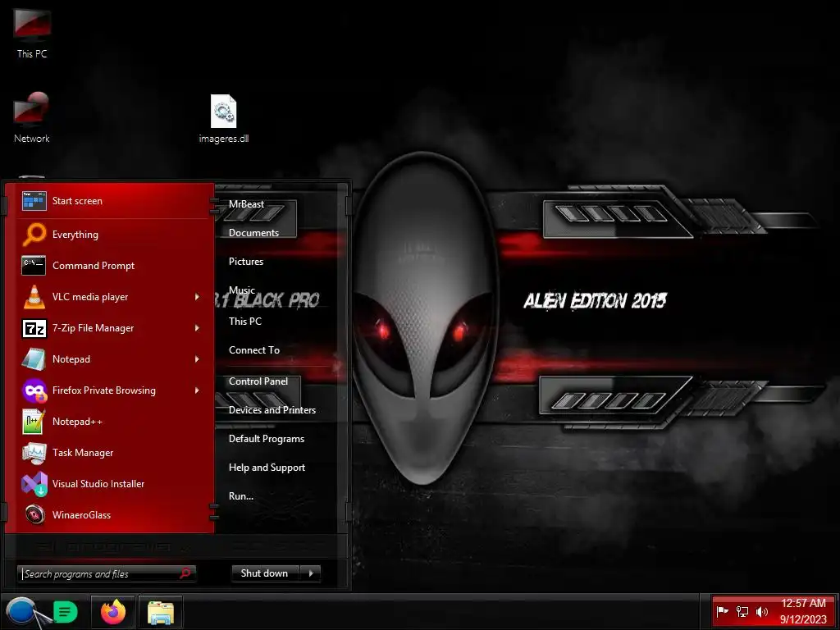Open Notepad++ icon
Image resolution: width=840 pixels, height=630 pixels.
coord(34,421)
